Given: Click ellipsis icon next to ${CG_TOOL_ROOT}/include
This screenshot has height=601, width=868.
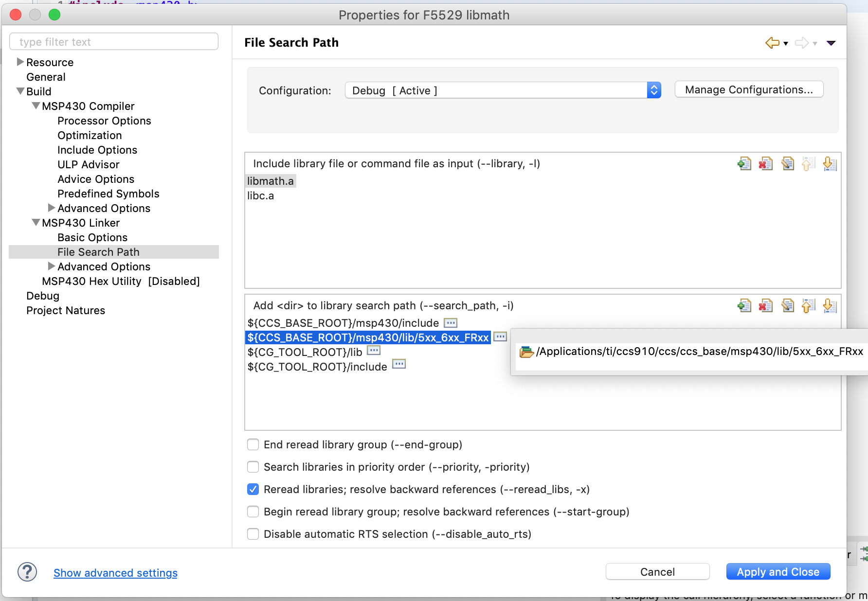Looking at the screenshot, I should [399, 364].
